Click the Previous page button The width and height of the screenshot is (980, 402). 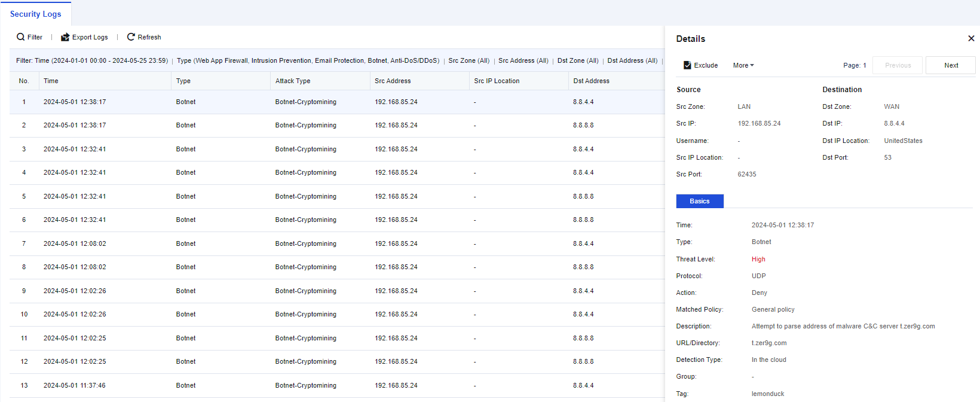[898, 65]
